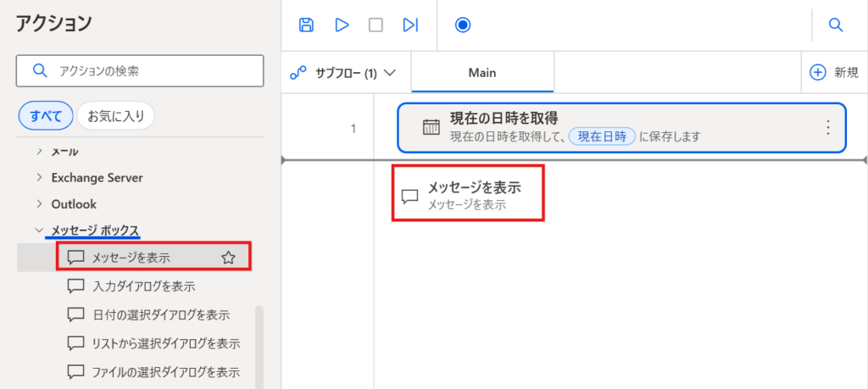This screenshot has height=389, width=868.
Task: Open the サブフロー (1) dropdown
Action: coord(343,73)
